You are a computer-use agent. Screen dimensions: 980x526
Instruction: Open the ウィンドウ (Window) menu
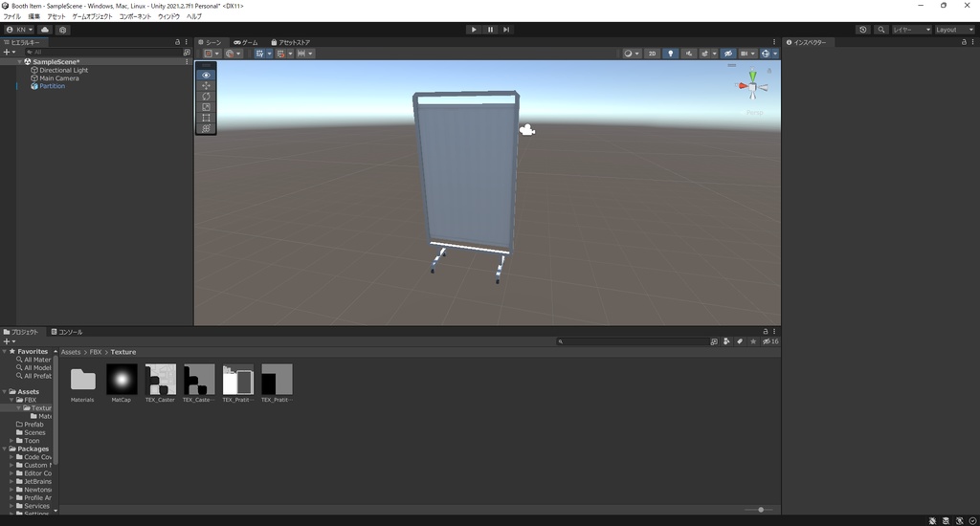[168, 16]
